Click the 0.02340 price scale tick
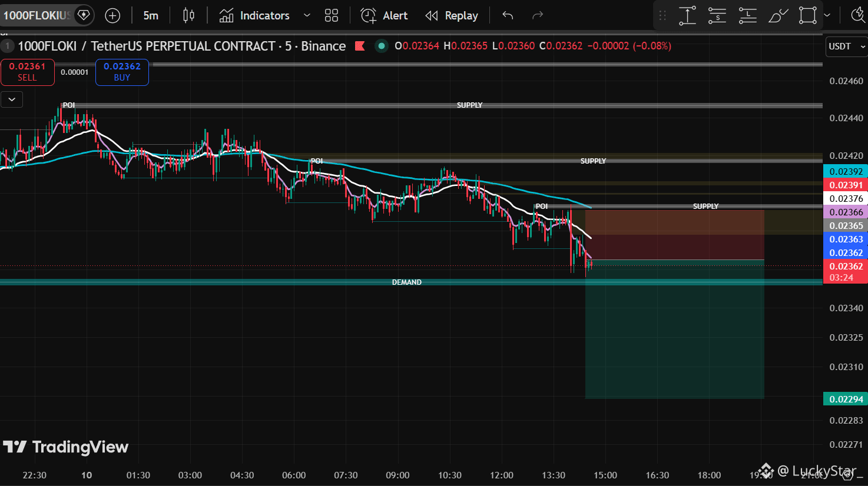 (846, 308)
